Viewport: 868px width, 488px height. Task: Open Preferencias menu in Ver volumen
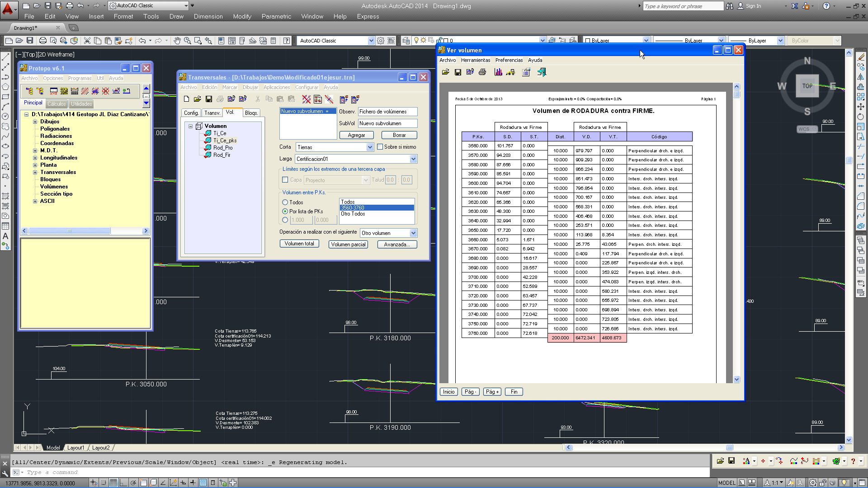tap(509, 60)
